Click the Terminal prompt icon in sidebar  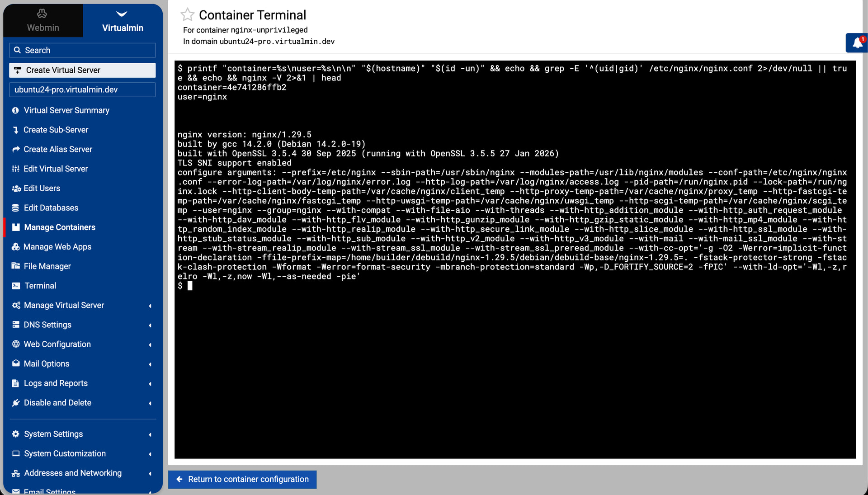click(16, 286)
